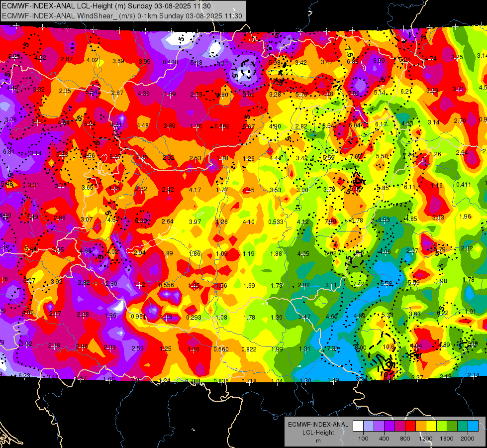Click wind shear value 7.74

[409, 155]
